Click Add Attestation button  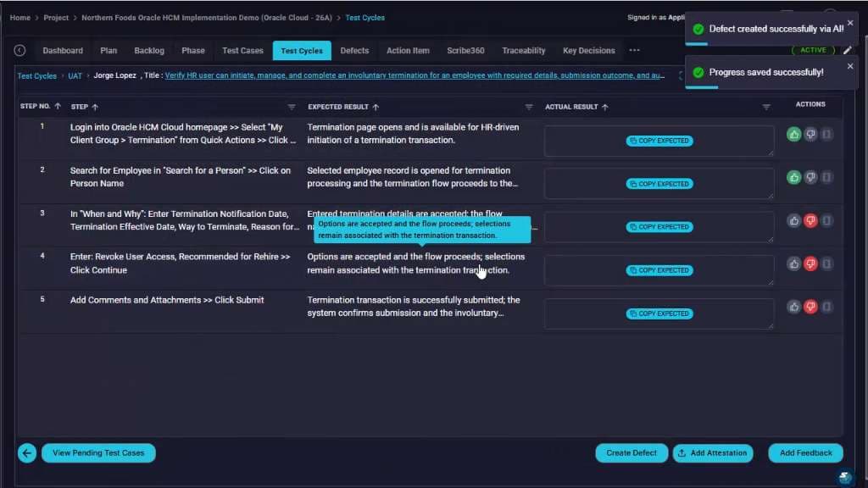click(713, 453)
